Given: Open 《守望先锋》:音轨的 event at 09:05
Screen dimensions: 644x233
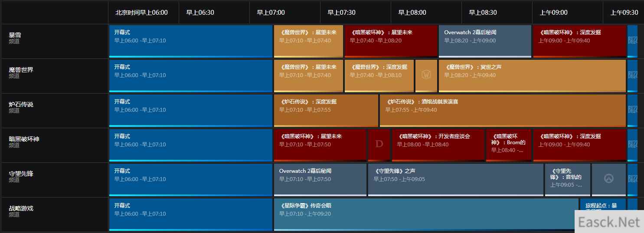Looking at the screenshot, I should coord(568,180).
